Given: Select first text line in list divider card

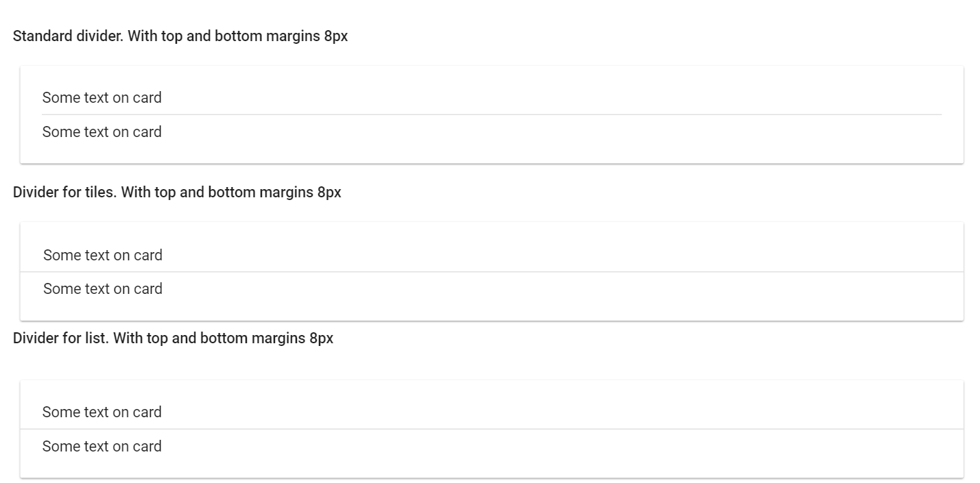Looking at the screenshot, I should [x=102, y=412].
